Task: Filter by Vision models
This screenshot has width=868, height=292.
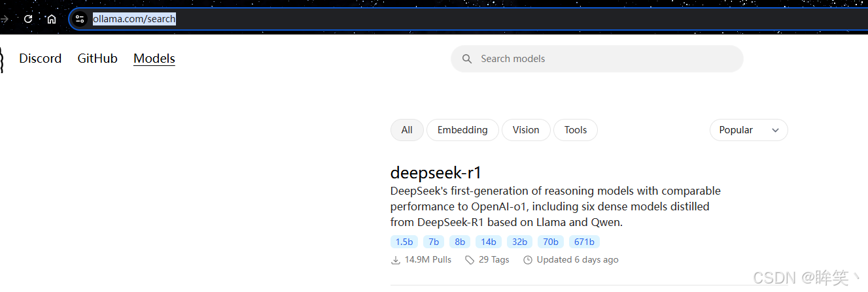Action: 526,130
